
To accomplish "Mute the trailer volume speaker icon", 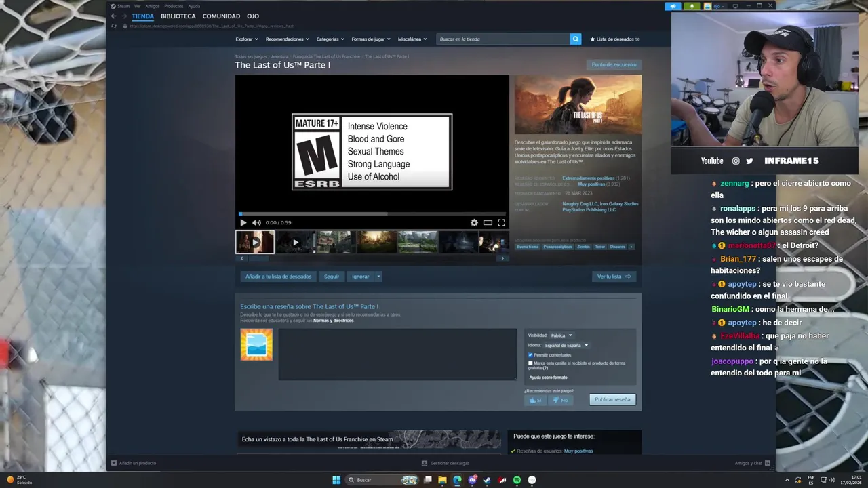I will [x=256, y=222].
